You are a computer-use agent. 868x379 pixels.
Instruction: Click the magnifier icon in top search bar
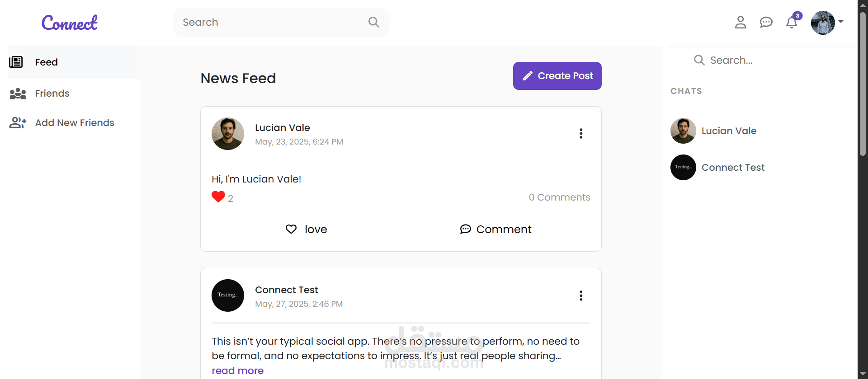[373, 22]
